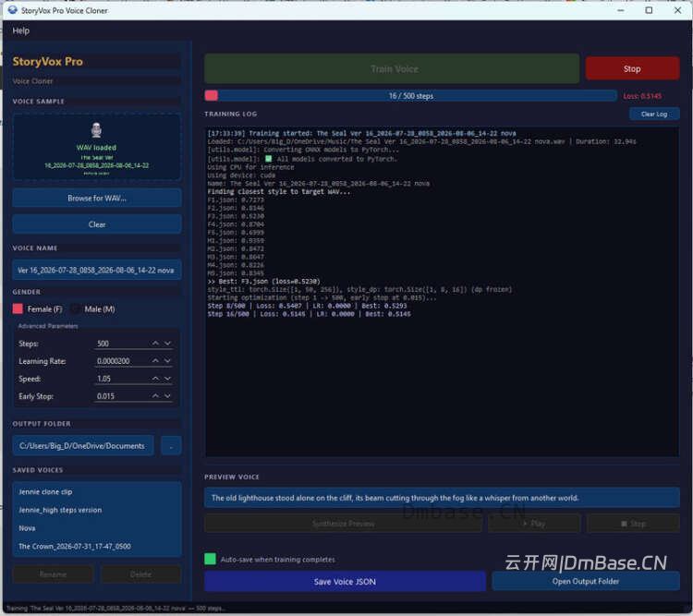This screenshot has width=693, height=616.
Task: Select saved voice Jennie clone clip
Action: 97,492
